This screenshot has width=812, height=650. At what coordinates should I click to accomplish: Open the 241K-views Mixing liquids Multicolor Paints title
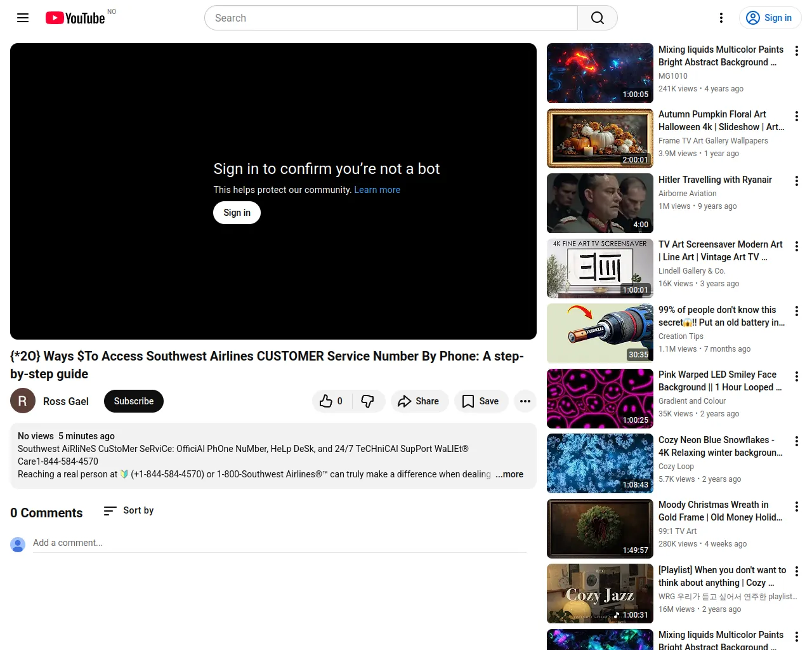[x=721, y=56]
